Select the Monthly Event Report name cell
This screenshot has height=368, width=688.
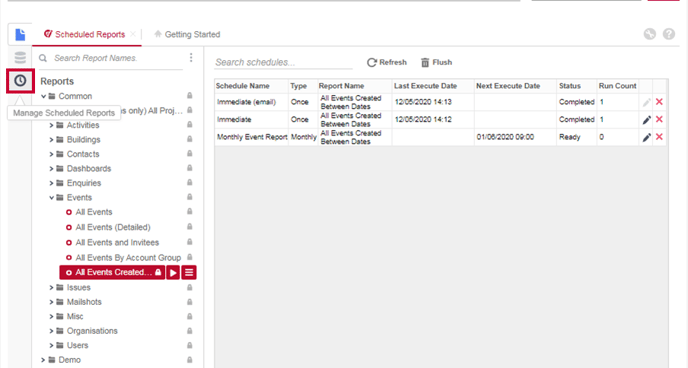252,137
